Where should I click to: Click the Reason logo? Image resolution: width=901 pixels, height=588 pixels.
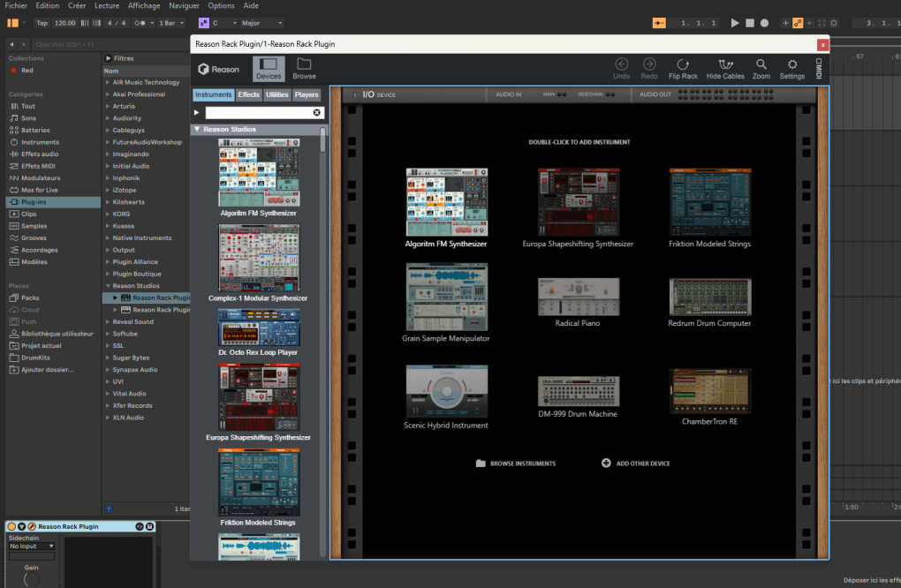(218, 69)
